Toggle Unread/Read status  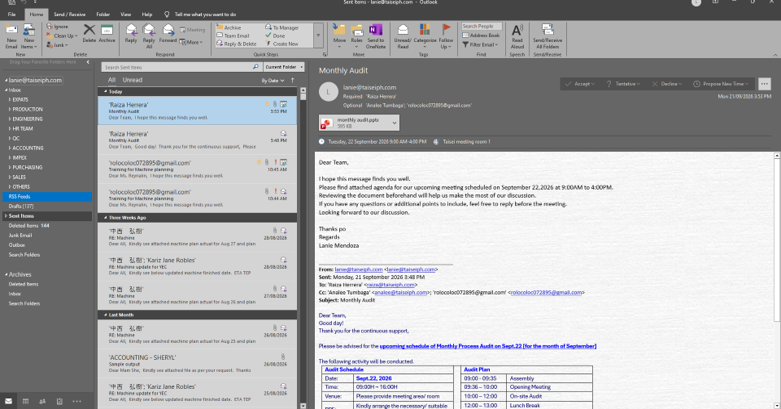pos(402,36)
